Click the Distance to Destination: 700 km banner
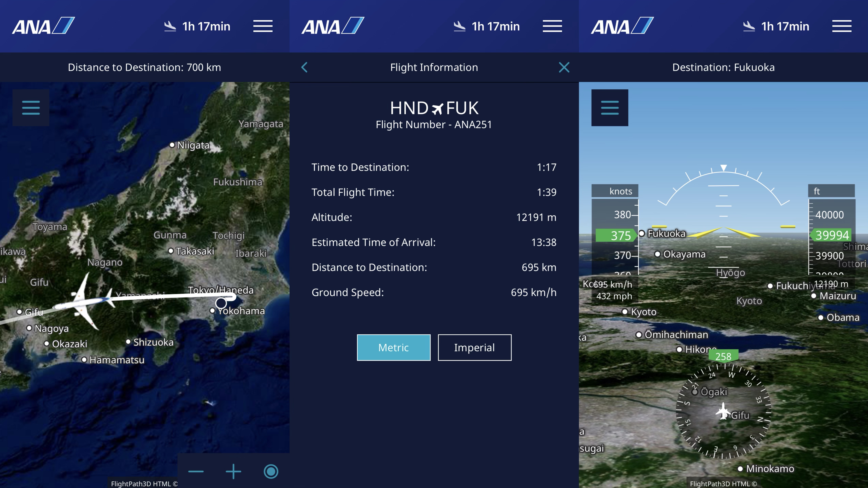The image size is (868, 488). (x=145, y=67)
